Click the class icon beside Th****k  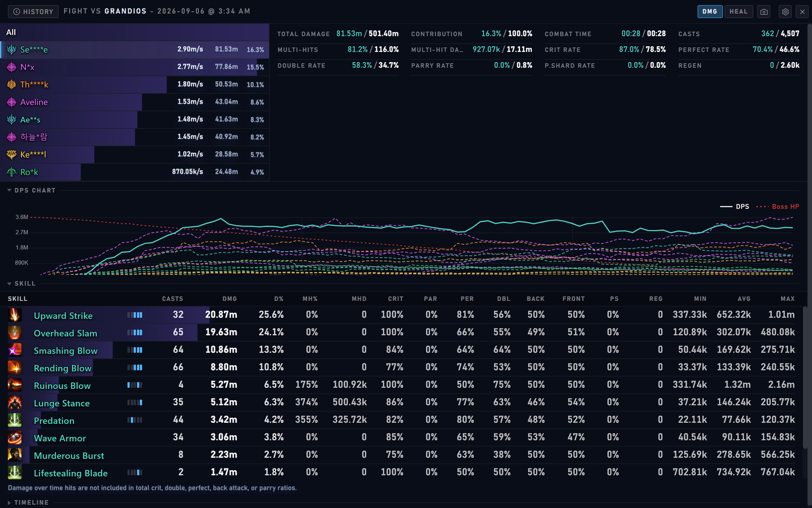click(x=11, y=85)
